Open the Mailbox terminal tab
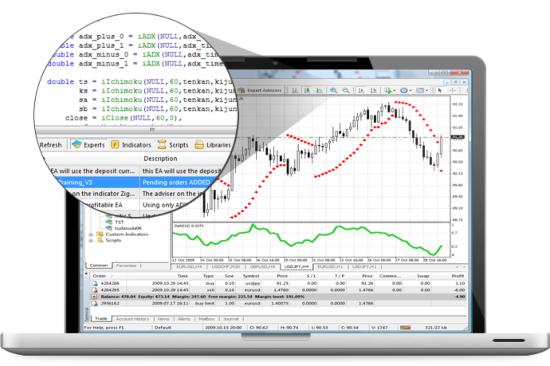The height and width of the screenshot is (366, 550). pos(207,319)
